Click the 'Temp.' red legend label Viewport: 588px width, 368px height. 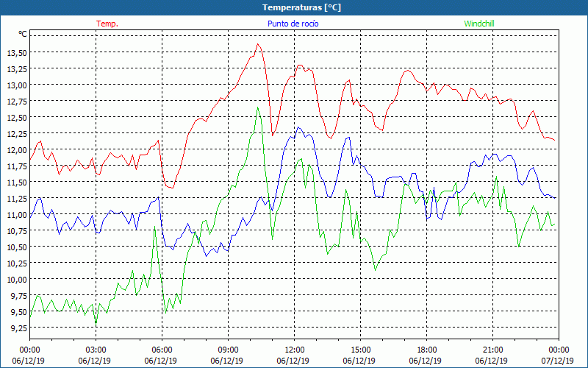point(107,24)
